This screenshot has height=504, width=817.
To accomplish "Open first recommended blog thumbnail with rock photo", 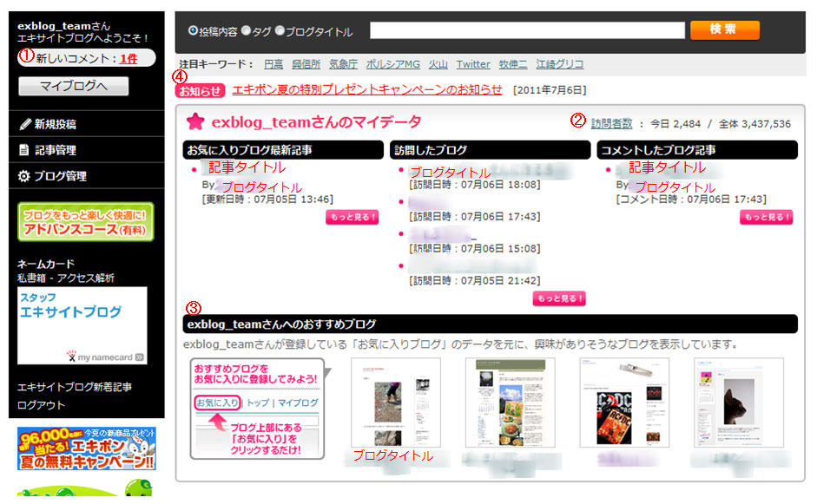I will point(396,403).
